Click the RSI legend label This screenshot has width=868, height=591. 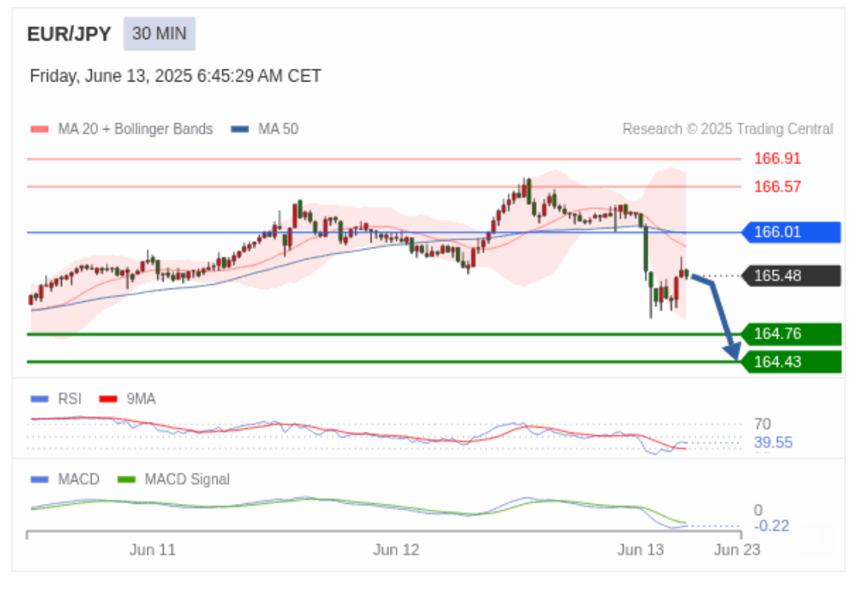coord(69,399)
